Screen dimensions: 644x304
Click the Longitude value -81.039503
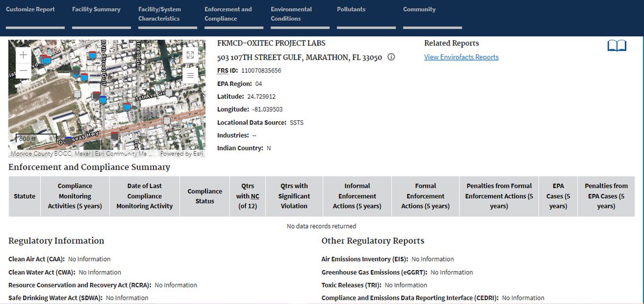click(x=267, y=110)
